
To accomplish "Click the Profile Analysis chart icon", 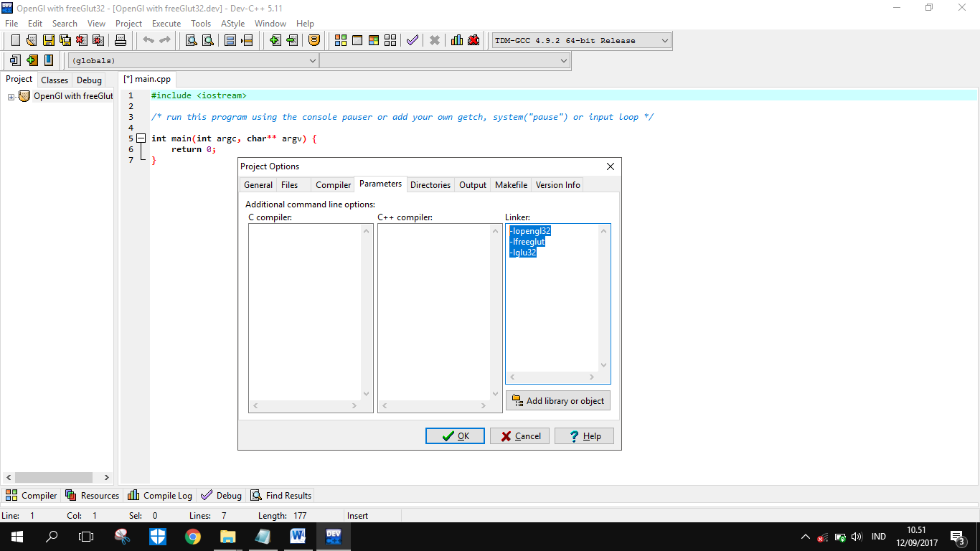I will click(457, 40).
